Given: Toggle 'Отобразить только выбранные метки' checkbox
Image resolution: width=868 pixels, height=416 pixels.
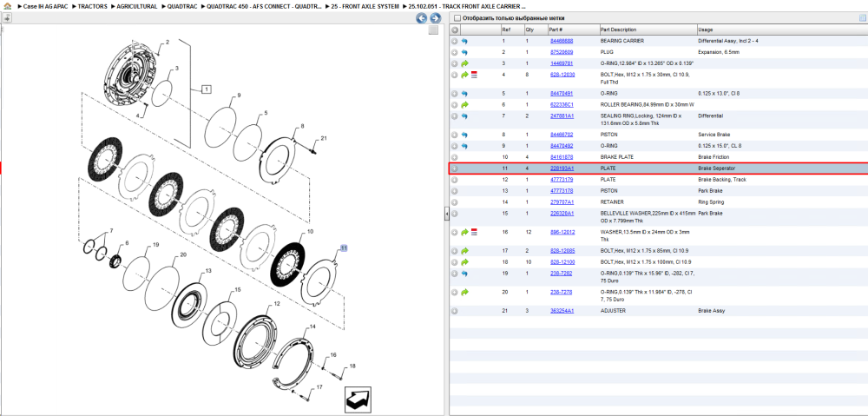Looking at the screenshot, I should pyautogui.click(x=457, y=18).
